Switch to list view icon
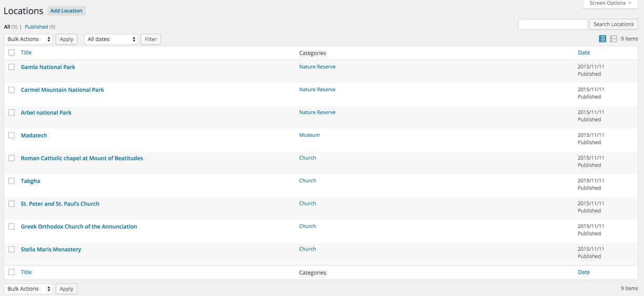 tap(602, 39)
